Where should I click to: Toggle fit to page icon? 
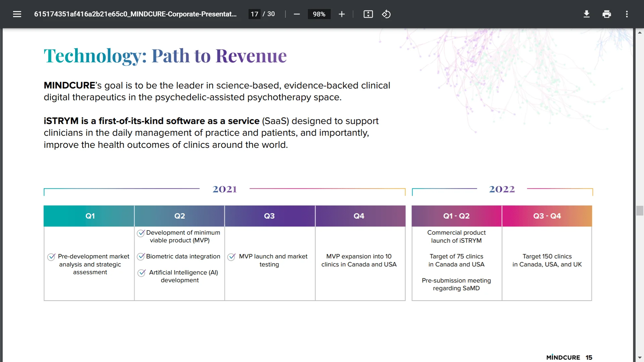pyautogui.click(x=368, y=14)
